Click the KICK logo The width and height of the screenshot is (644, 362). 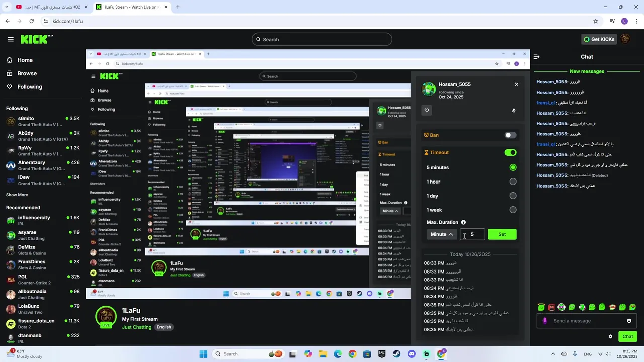37,39
